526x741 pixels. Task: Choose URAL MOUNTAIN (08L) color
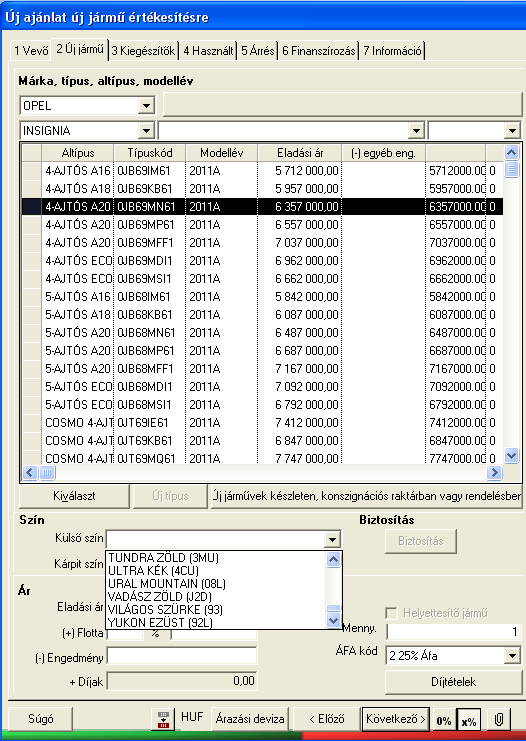pyautogui.click(x=216, y=584)
